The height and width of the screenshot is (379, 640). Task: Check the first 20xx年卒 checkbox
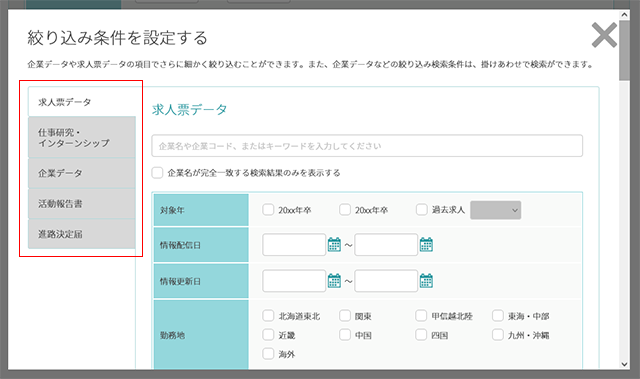268,210
